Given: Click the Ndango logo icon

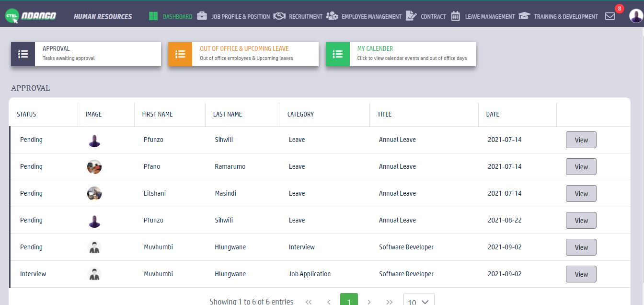Looking at the screenshot, I should (12, 16).
